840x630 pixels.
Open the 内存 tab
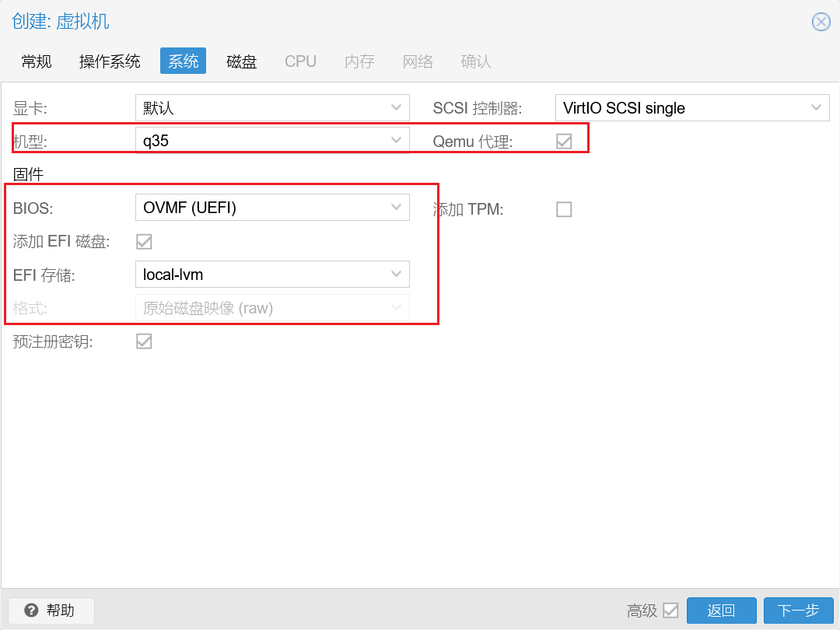coord(359,61)
